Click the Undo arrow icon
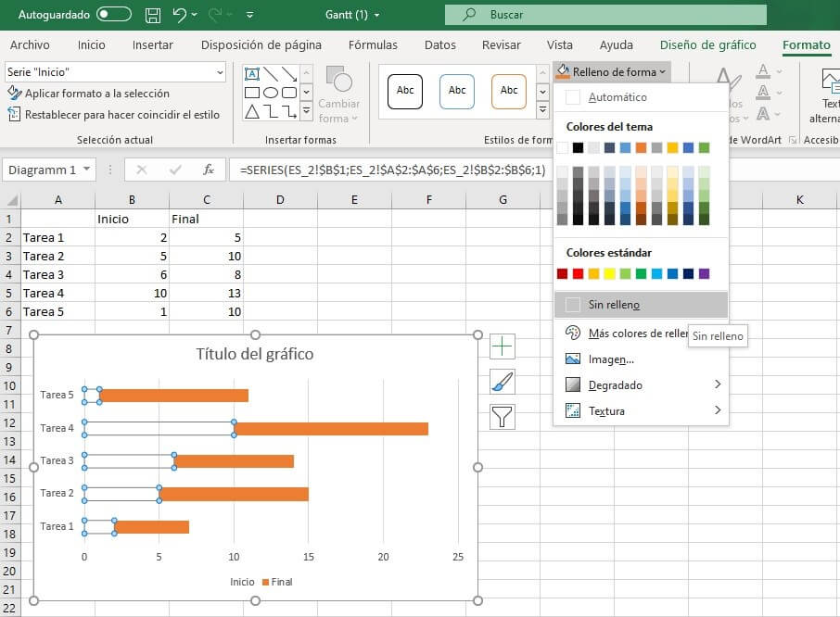840x617 pixels. (180, 15)
